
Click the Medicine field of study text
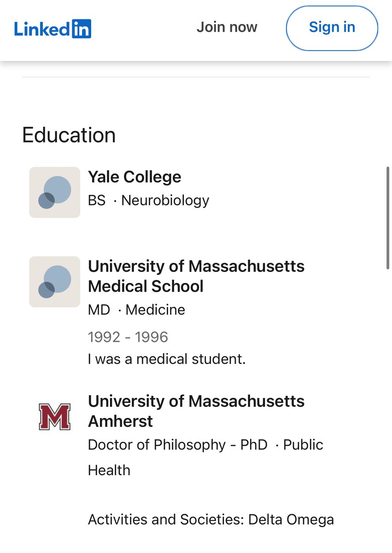[x=155, y=310]
